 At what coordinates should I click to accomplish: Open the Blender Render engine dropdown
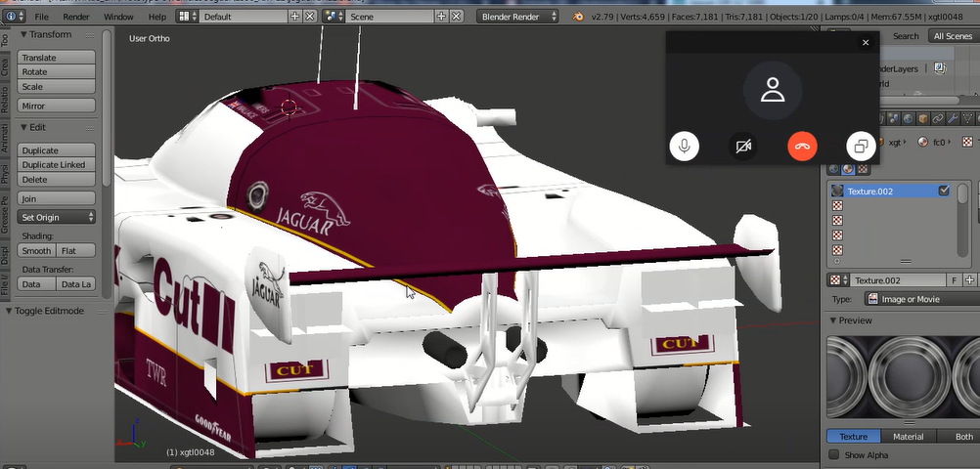[518, 17]
